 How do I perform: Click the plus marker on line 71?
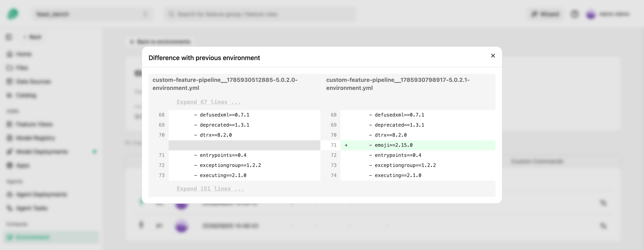pos(346,145)
